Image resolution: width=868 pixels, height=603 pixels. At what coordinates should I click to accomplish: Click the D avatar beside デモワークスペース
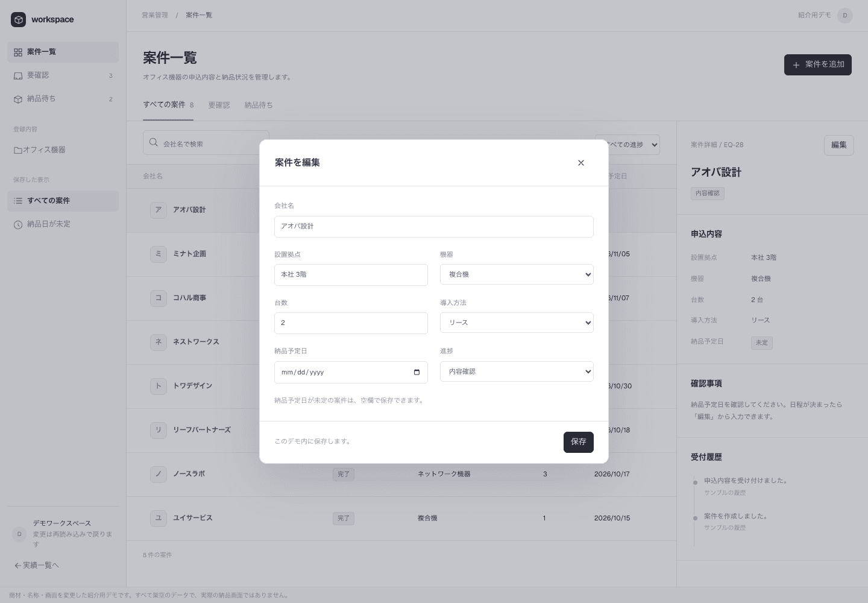(19, 534)
